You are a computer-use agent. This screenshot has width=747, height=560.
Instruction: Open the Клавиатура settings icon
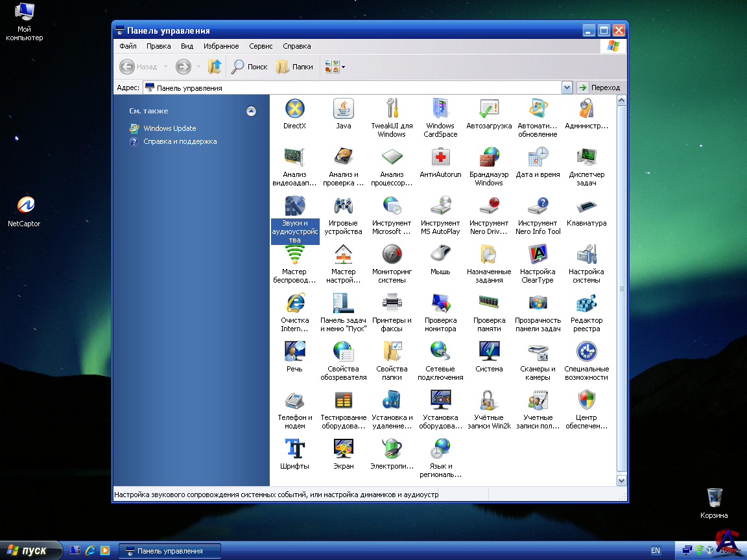tap(586, 206)
